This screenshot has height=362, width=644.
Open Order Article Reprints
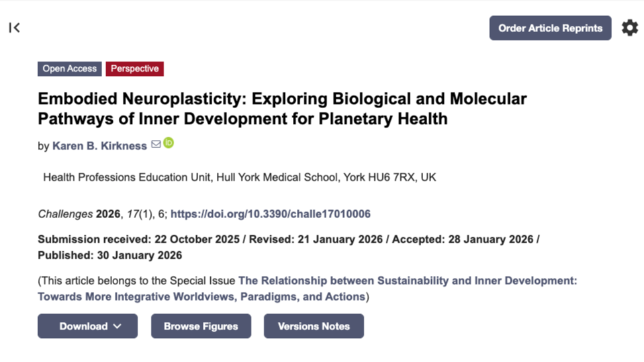click(550, 28)
